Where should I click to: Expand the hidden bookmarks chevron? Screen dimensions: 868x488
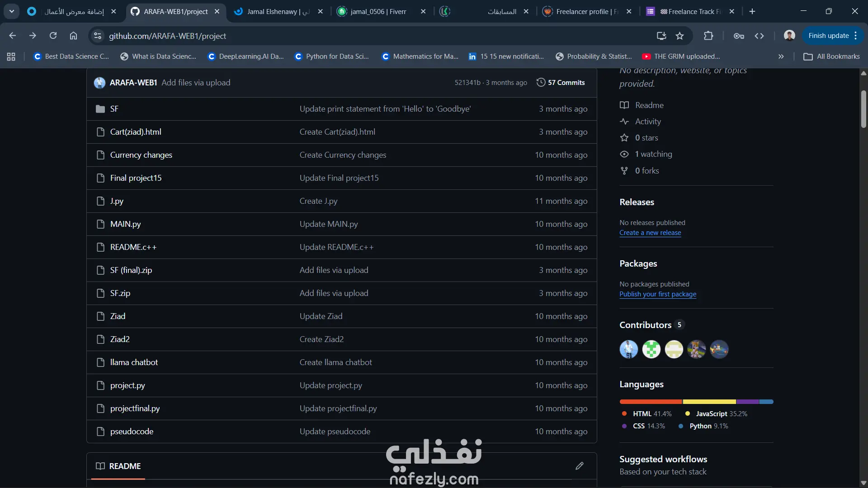(781, 56)
